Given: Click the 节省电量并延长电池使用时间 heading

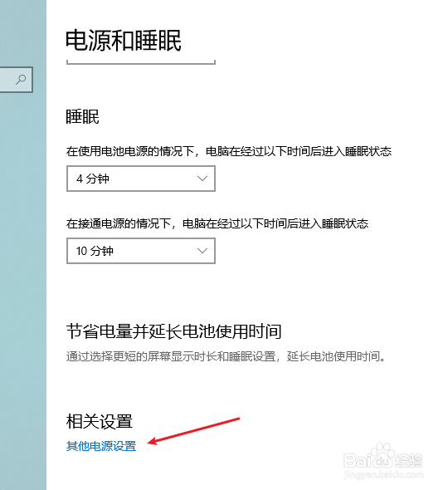Looking at the screenshot, I should [174, 331].
